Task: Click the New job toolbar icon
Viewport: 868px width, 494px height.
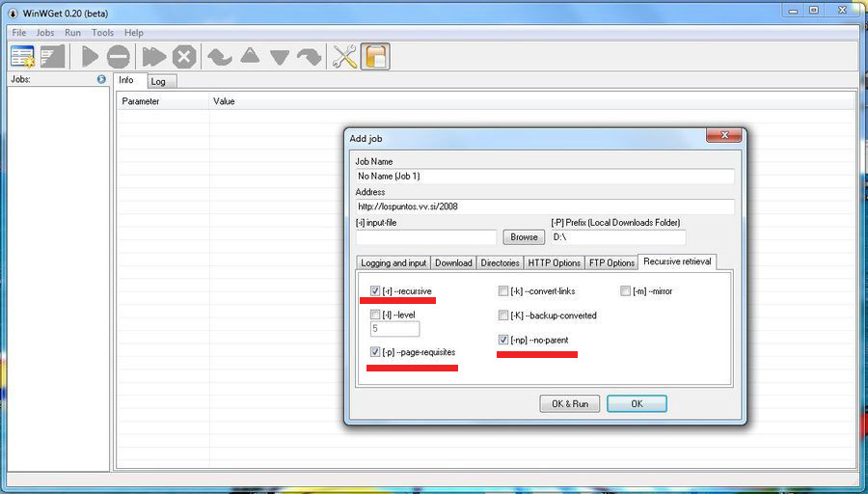Action: click(x=23, y=57)
